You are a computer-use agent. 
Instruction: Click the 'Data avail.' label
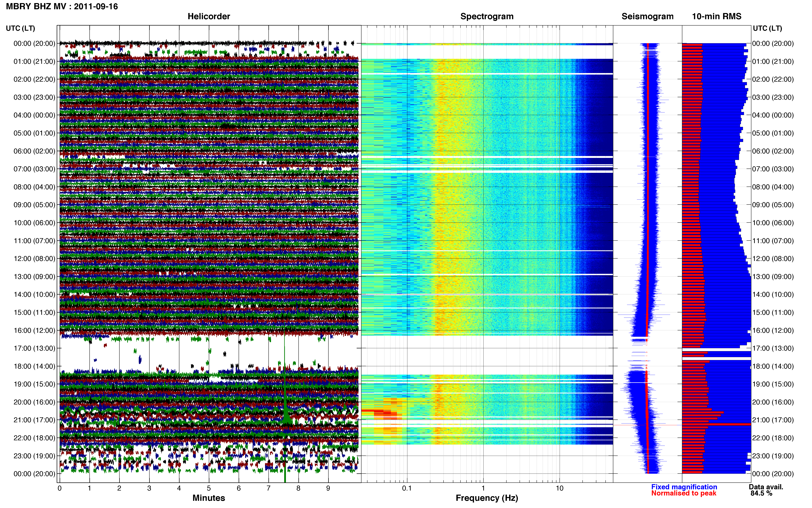[766, 487]
